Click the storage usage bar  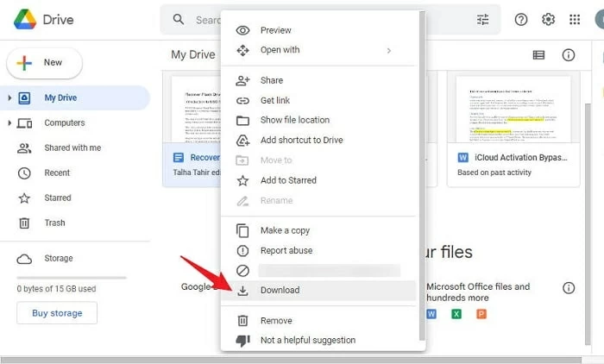(72, 278)
